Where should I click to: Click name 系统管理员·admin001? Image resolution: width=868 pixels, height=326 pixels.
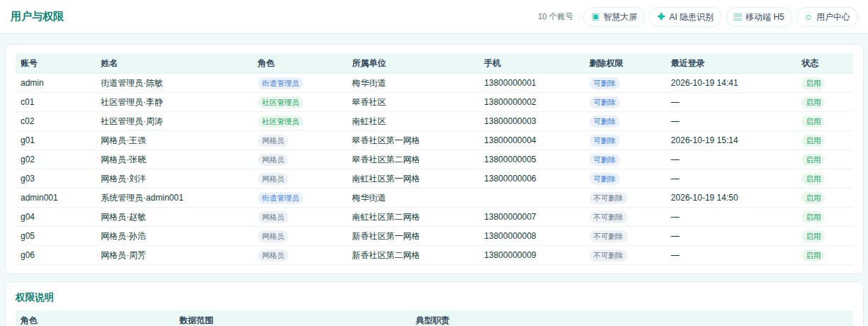coord(142,198)
